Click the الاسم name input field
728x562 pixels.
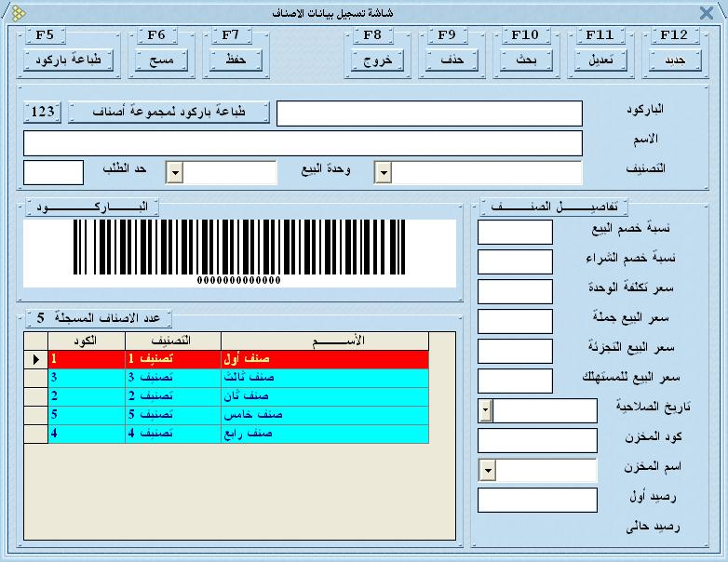click(x=303, y=143)
